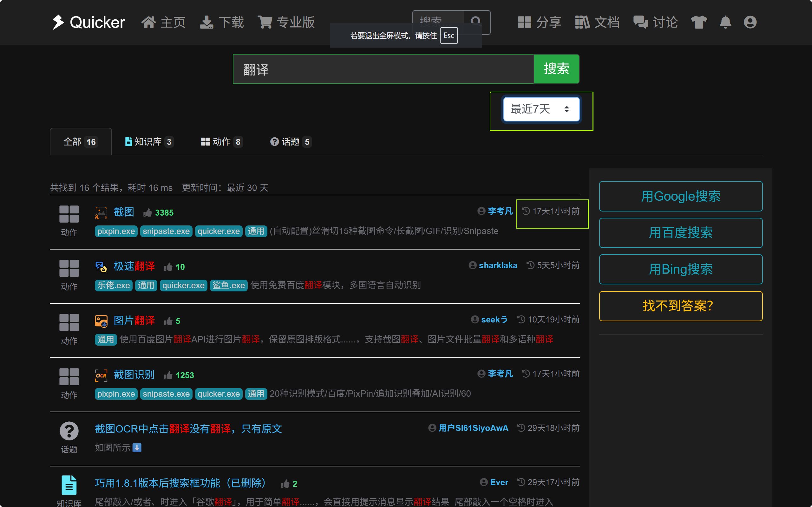The width and height of the screenshot is (812, 507).
Task: Click the 截图识别 OCR icon
Action: (x=101, y=375)
